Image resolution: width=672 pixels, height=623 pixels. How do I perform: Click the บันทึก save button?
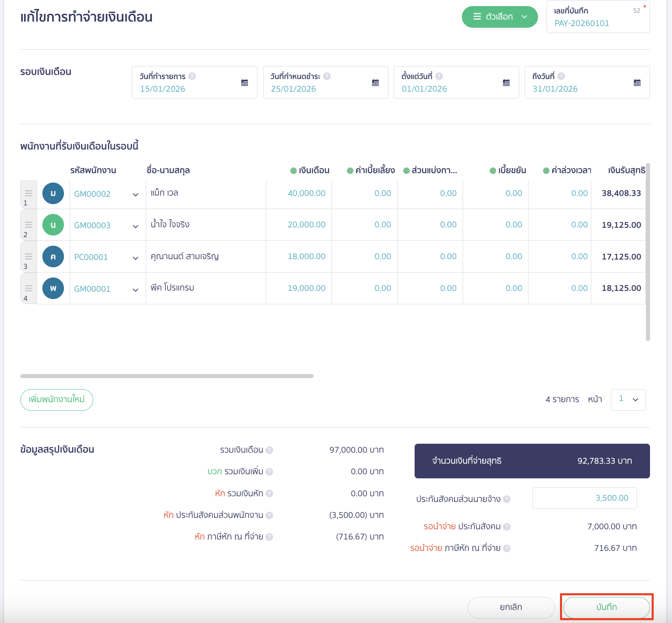pyautogui.click(x=606, y=607)
